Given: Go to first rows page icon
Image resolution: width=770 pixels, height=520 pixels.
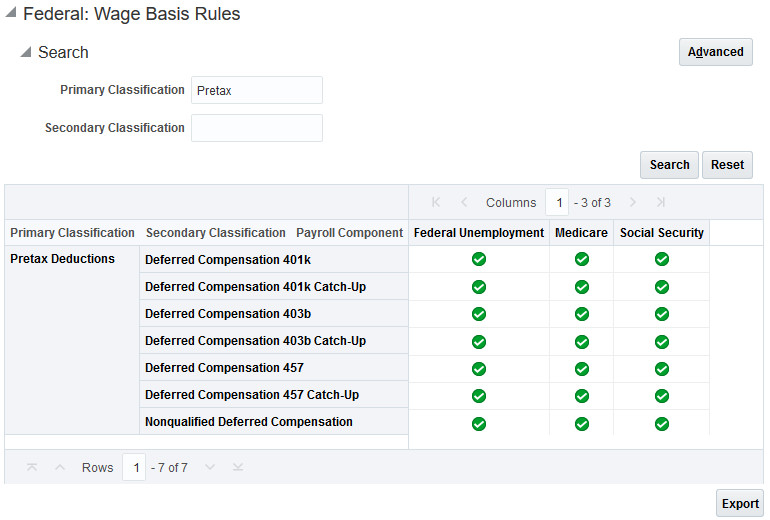Looking at the screenshot, I should (x=32, y=468).
